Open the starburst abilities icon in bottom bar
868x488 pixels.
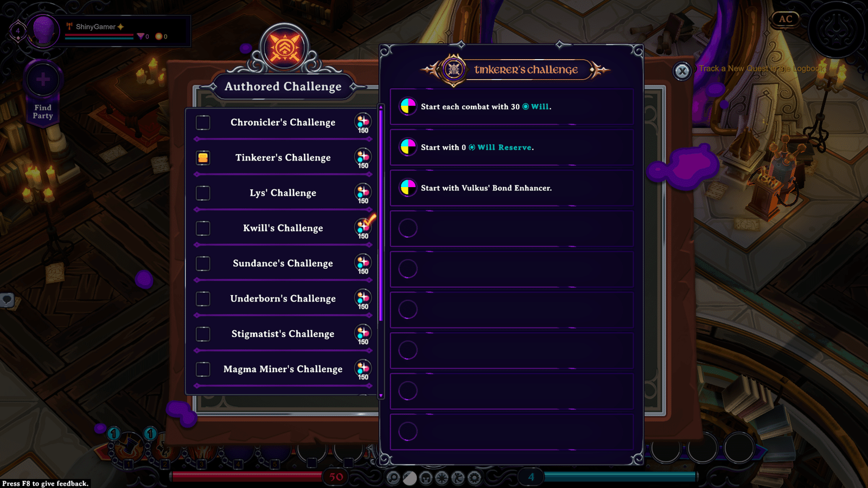pyautogui.click(x=442, y=478)
